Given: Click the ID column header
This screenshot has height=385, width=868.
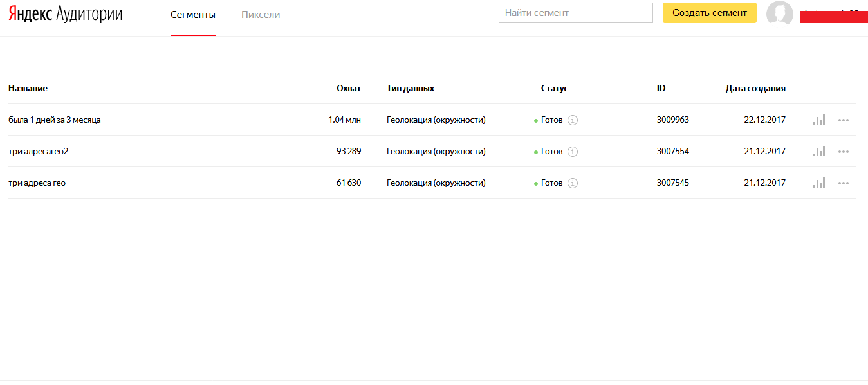Looking at the screenshot, I should tap(661, 88).
